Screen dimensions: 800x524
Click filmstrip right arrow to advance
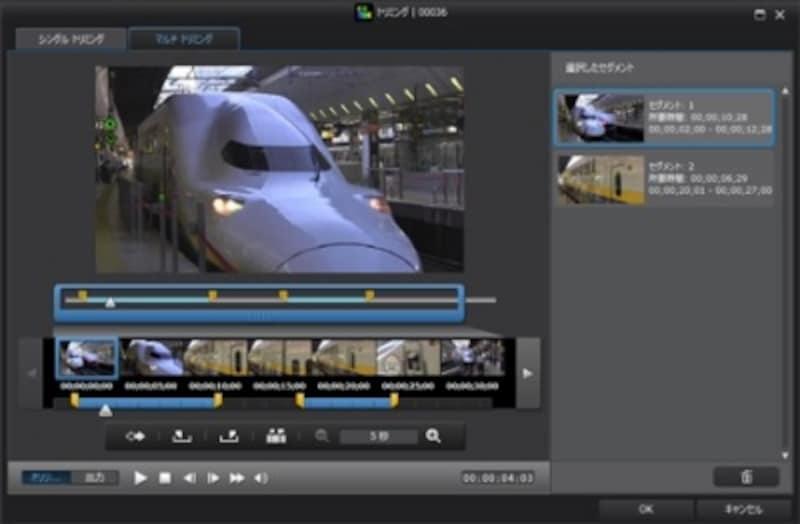pyautogui.click(x=528, y=373)
